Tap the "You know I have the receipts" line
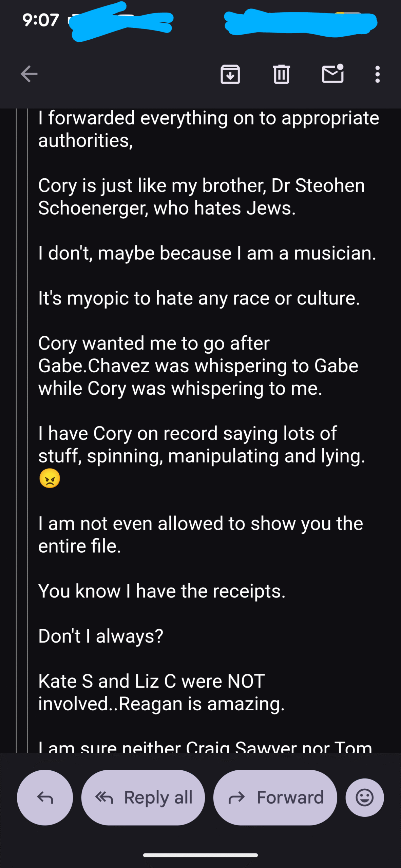The width and height of the screenshot is (401, 868). [x=162, y=591]
